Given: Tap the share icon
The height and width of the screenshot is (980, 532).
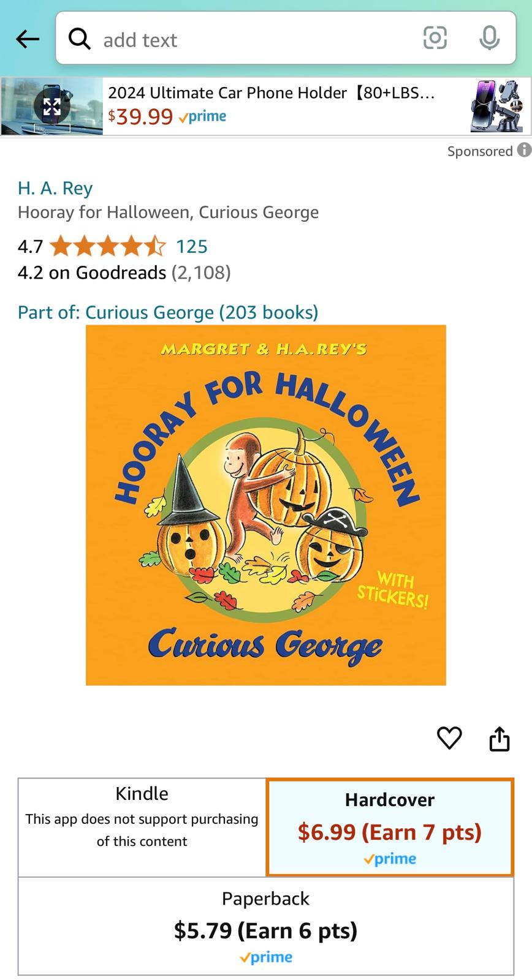Looking at the screenshot, I should 500,738.
